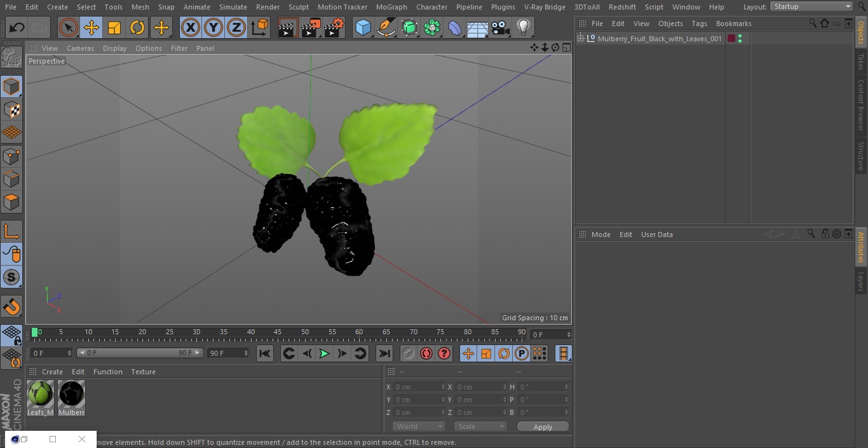Play the animation forwards
Image resolution: width=868 pixels, height=448 pixels.
pyautogui.click(x=324, y=353)
